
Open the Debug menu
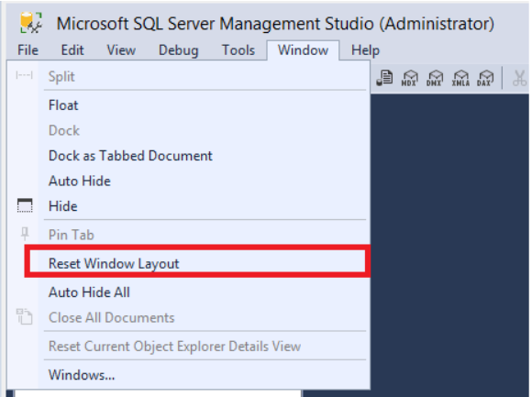(x=179, y=50)
